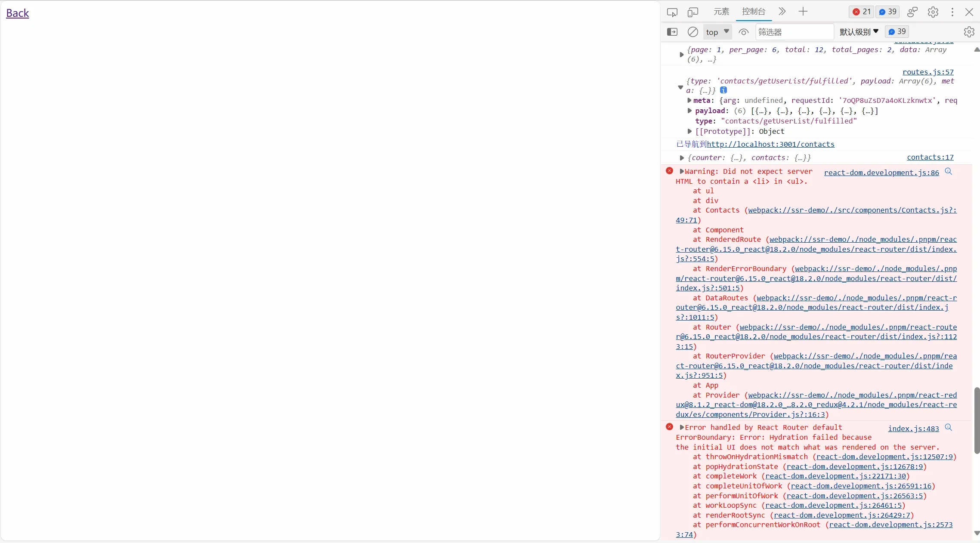Click the Back link on the page

[17, 13]
